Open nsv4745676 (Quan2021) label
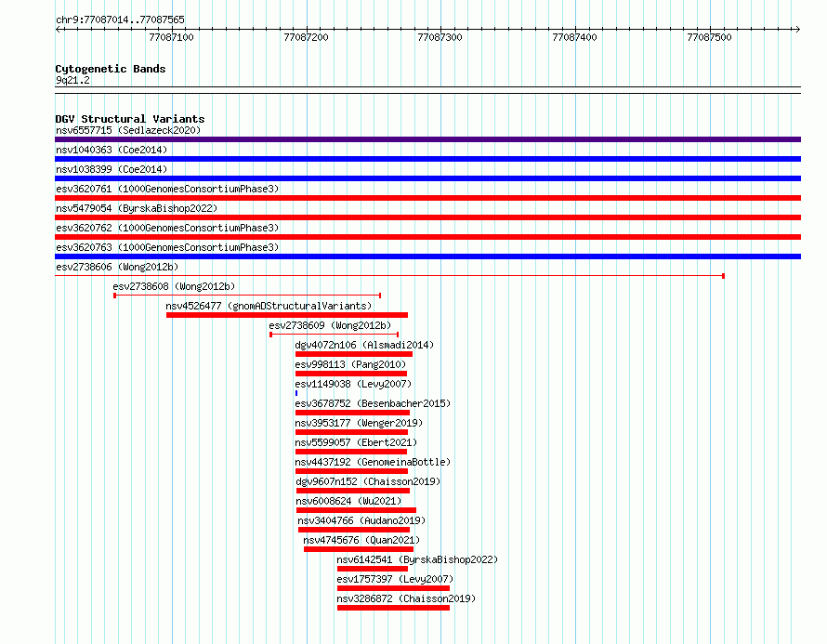 coord(361,540)
